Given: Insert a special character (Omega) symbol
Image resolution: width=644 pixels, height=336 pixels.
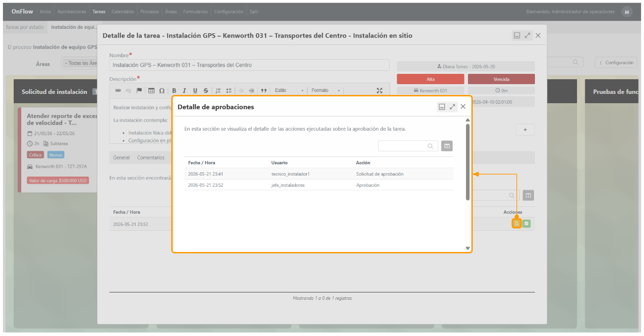Looking at the screenshot, I should pyautogui.click(x=162, y=90).
